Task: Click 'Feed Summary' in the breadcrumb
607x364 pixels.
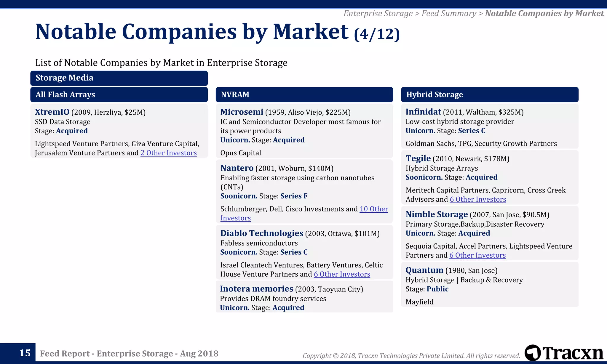Action: pyautogui.click(x=449, y=14)
